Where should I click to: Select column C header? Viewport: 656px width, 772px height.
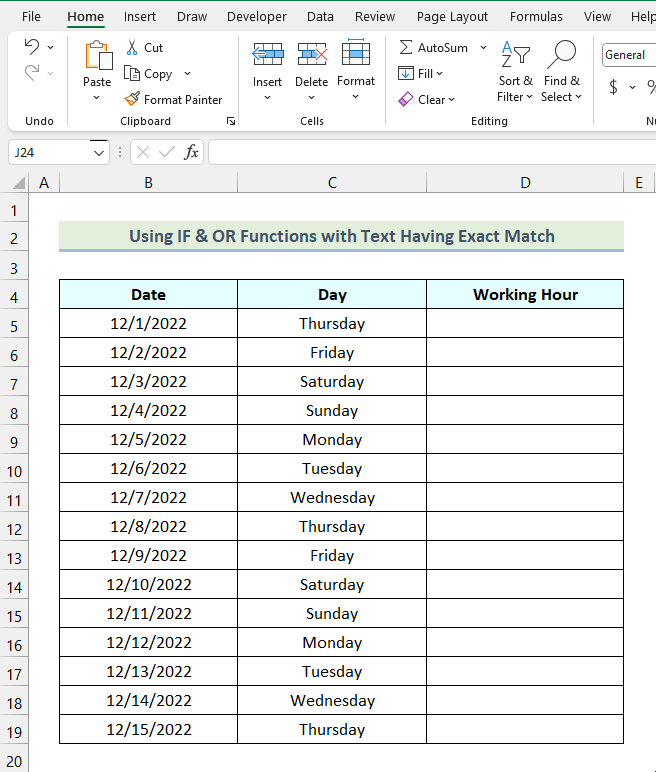click(x=332, y=183)
